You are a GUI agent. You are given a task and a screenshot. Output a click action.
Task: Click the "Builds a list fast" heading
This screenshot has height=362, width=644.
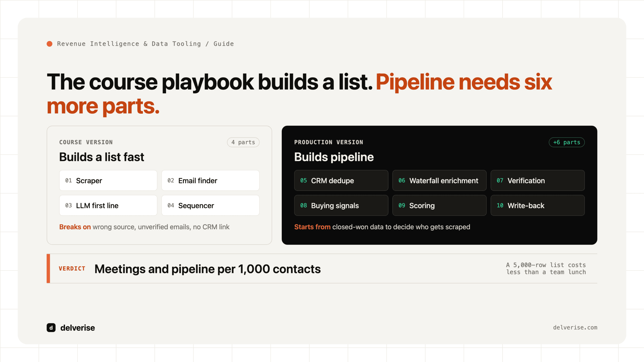[x=102, y=157]
